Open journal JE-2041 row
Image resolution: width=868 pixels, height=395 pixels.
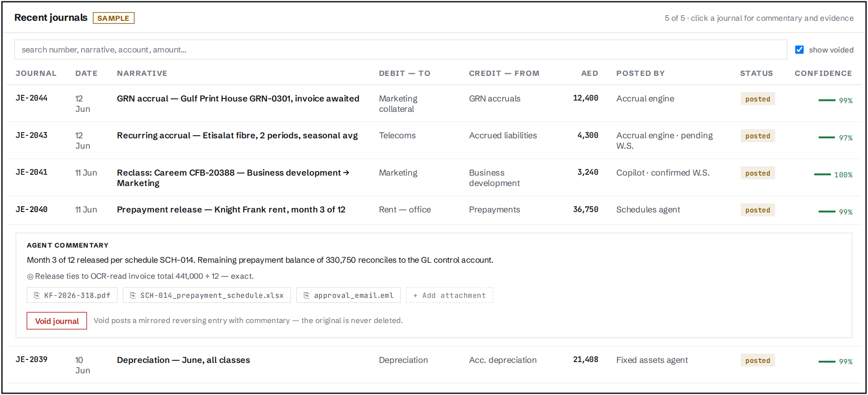tap(434, 178)
